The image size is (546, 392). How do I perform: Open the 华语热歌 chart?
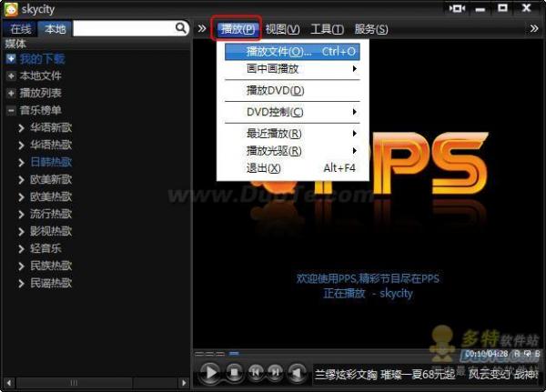click(x=51, y=145)
